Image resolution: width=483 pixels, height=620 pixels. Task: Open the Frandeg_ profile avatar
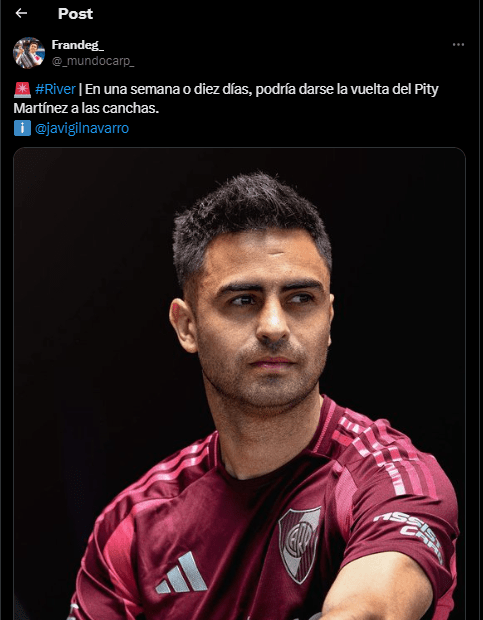pyautogui.click(x=29, y=53)
